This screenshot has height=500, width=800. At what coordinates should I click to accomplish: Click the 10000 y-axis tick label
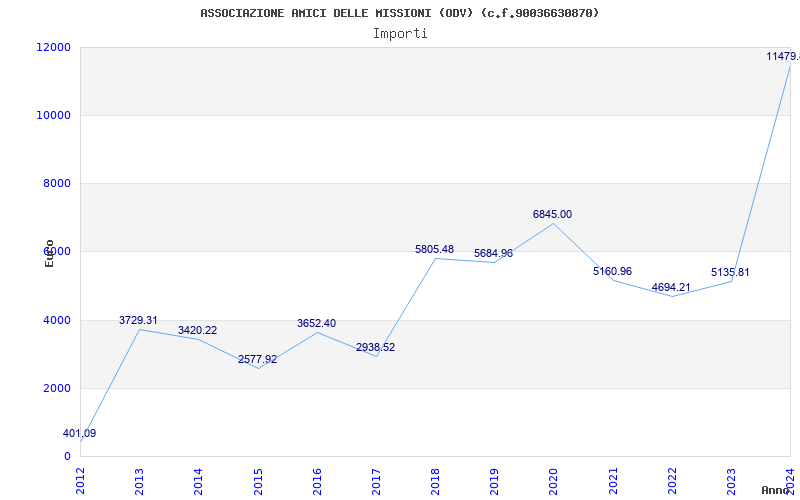pos(54,115)
